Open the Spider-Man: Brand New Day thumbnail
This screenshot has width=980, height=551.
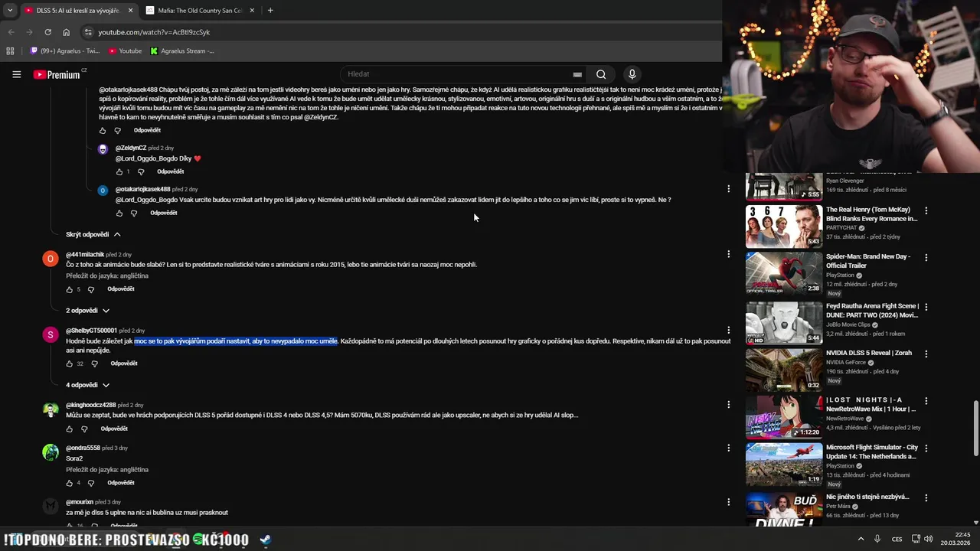pos(783,273)
